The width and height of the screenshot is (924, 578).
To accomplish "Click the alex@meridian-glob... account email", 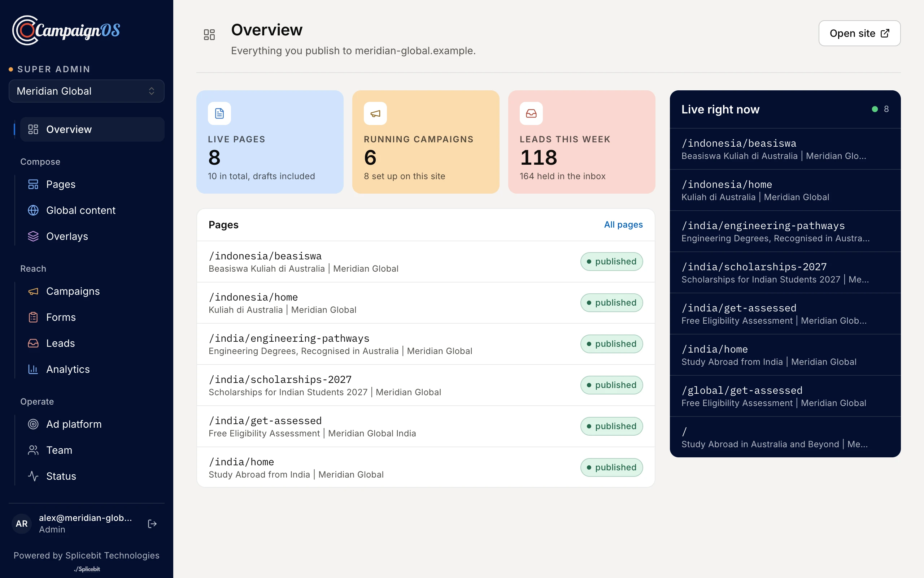I will tap(86, 518).
